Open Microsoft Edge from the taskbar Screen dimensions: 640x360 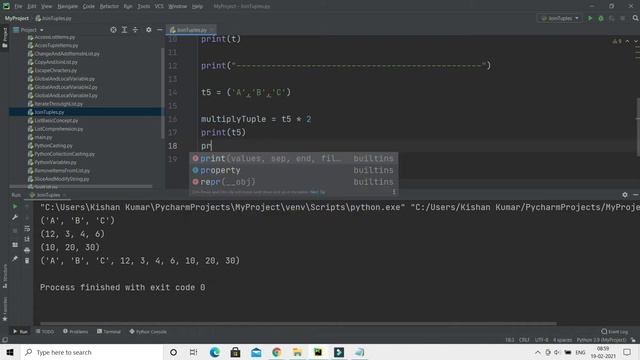coord(215,352)
